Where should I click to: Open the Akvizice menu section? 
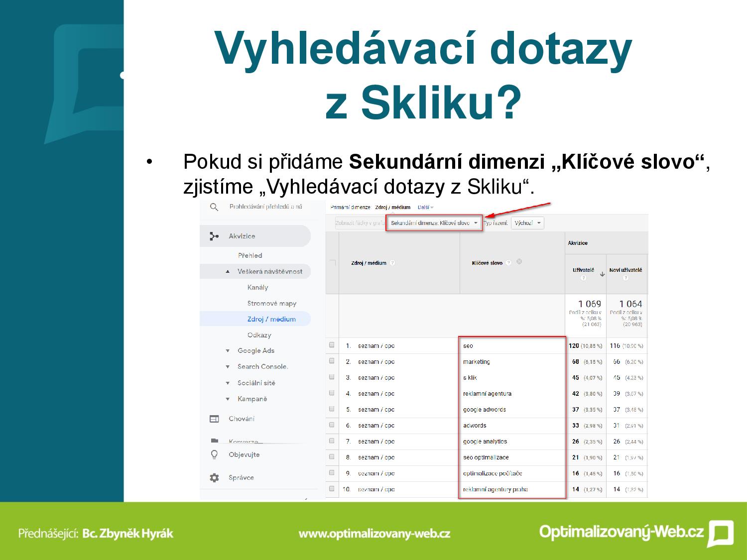pyautogui.click(x=255, y=236)
